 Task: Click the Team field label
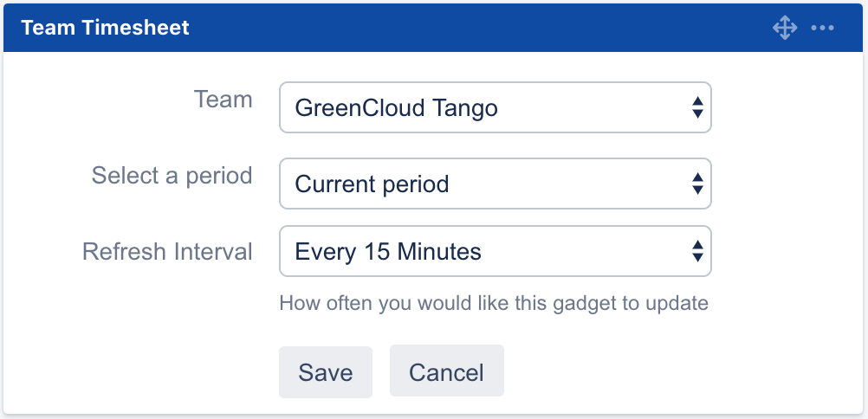click(223, 100)
